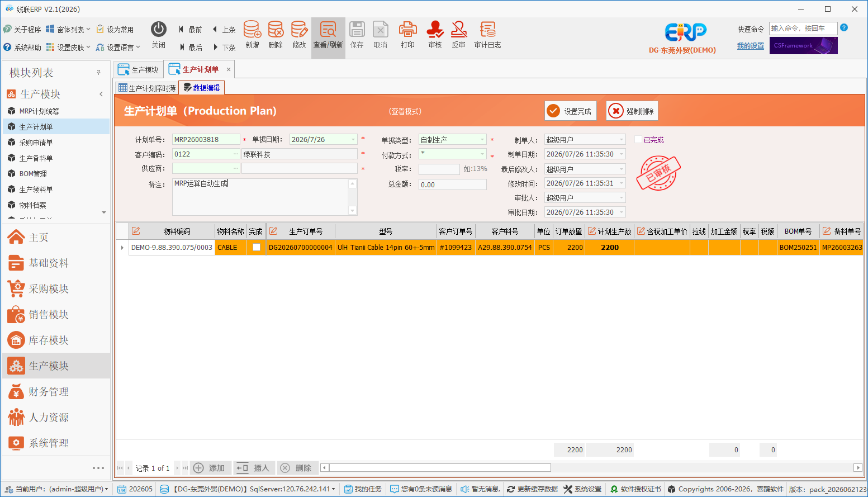Viewport: 868px width, 497px height.
Task: Select the 数据编辑 sub-tab
Action: coord(202,88)
